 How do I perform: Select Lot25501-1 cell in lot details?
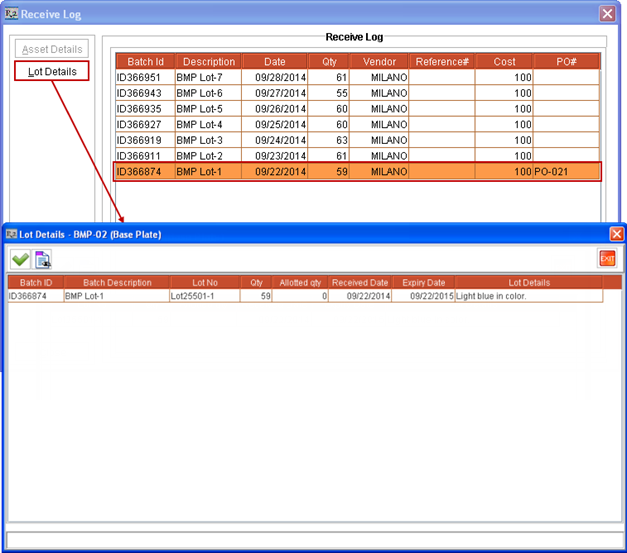click(205, 296)
